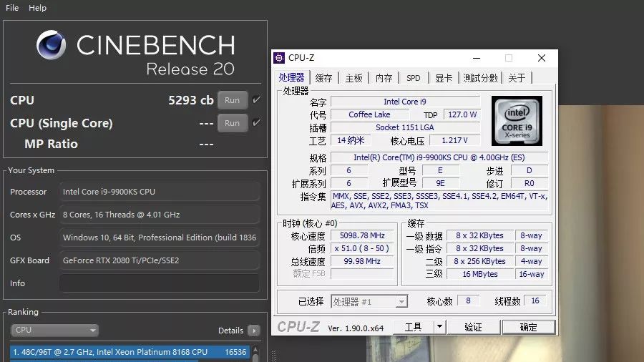Click the processor name field Intel Core i9

click(405, 102)
